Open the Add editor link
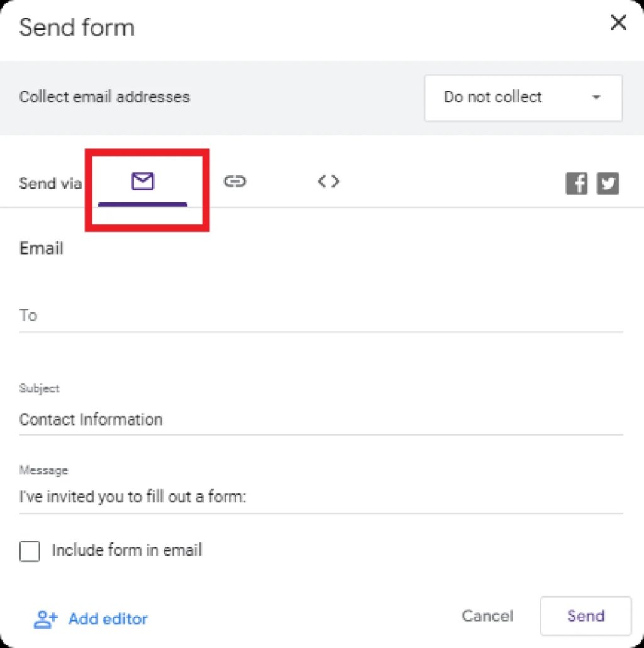This screenshot has width=644, height=648. click(108, 619)
